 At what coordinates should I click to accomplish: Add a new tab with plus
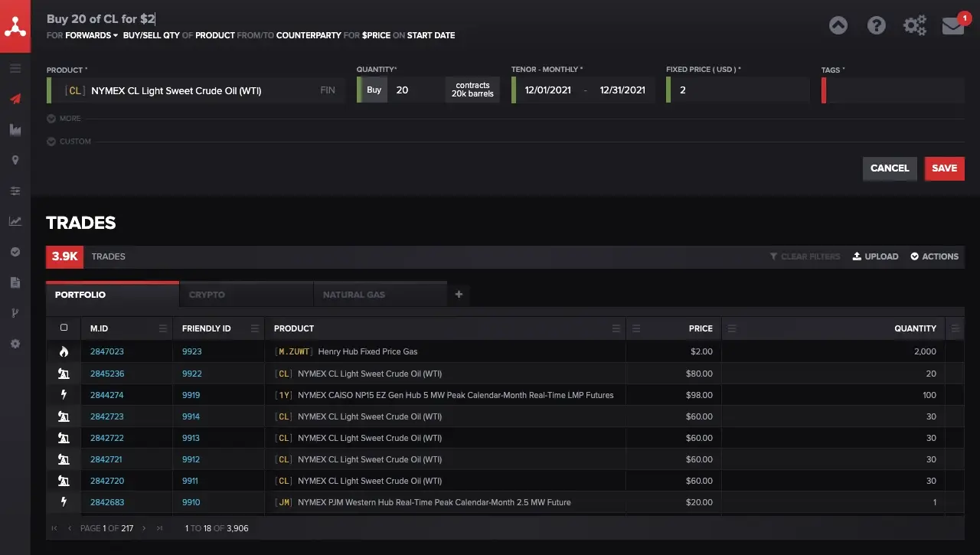pos(459,294)
